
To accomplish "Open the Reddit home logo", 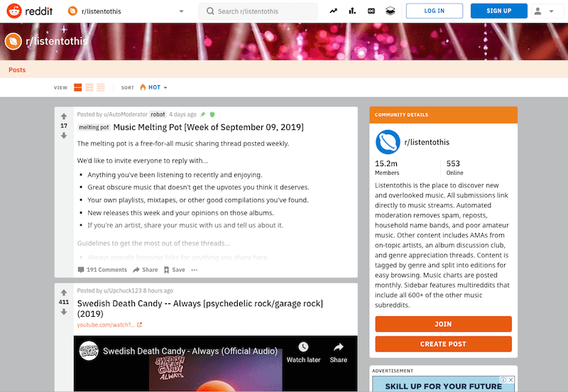I will click(x=30, y=11).
